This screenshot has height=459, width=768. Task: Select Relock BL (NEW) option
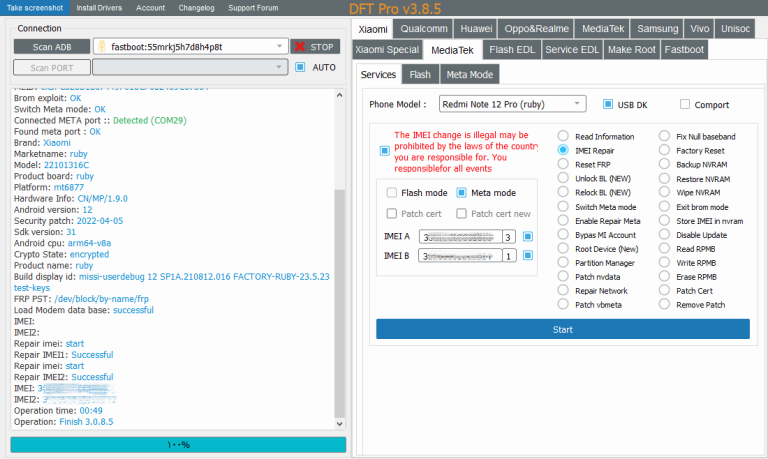click(563, 192)
